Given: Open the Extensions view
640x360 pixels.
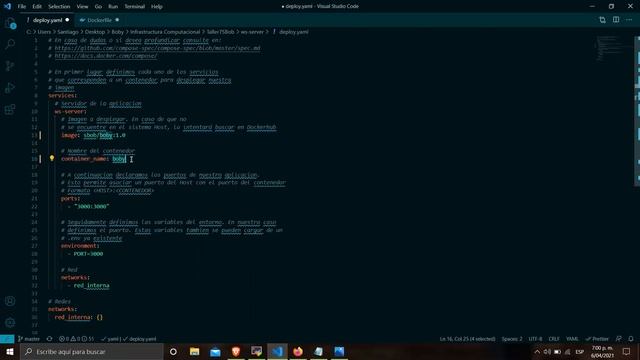Looking at the screenshot, I should [10, 109].
